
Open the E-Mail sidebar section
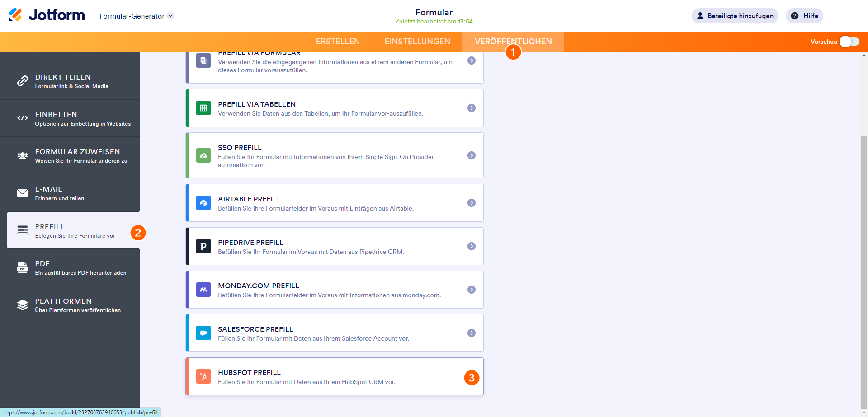point(70,193)
